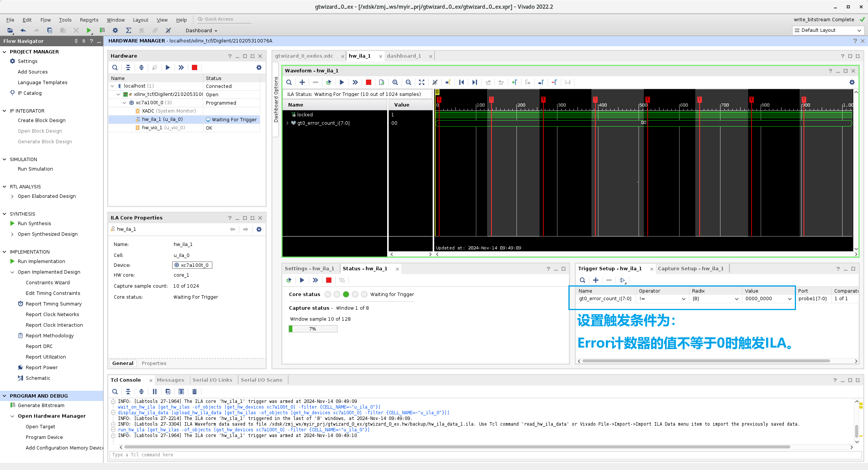The width and height of the screenshot is (868, 470).
Task: Open the Default Layout dropdown
Action: [x=828, y=30]
